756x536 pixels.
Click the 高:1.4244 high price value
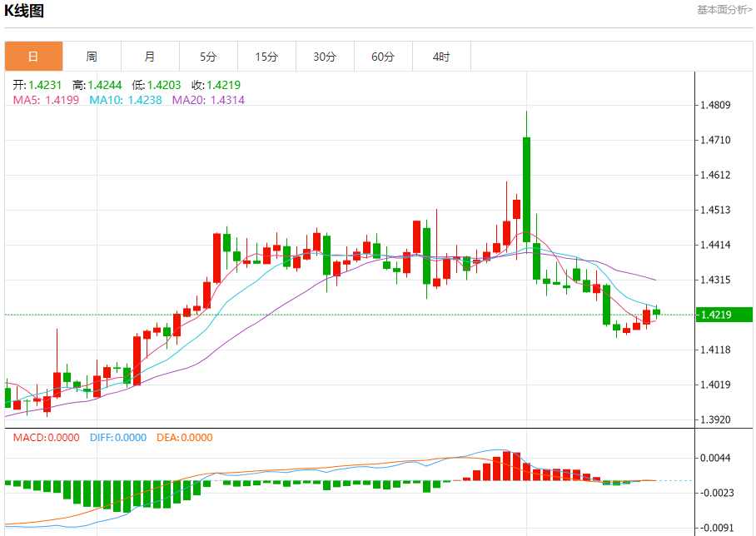97,85
